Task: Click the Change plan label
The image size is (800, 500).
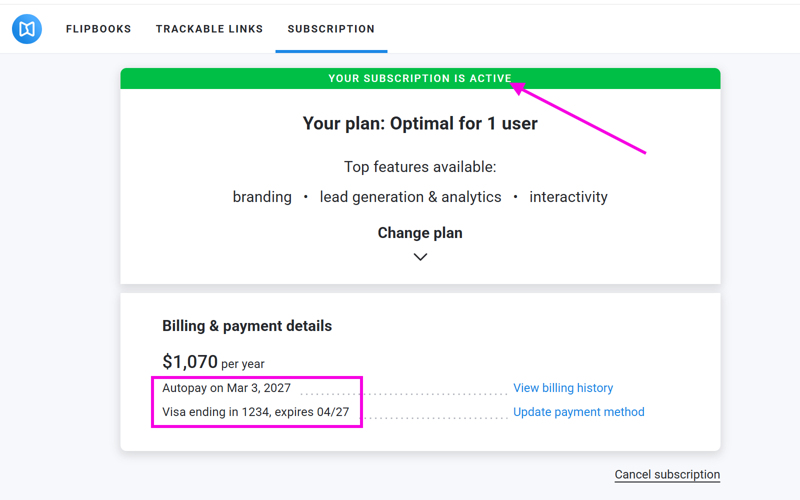Action: pyautogui.click(x=420, y=233)
